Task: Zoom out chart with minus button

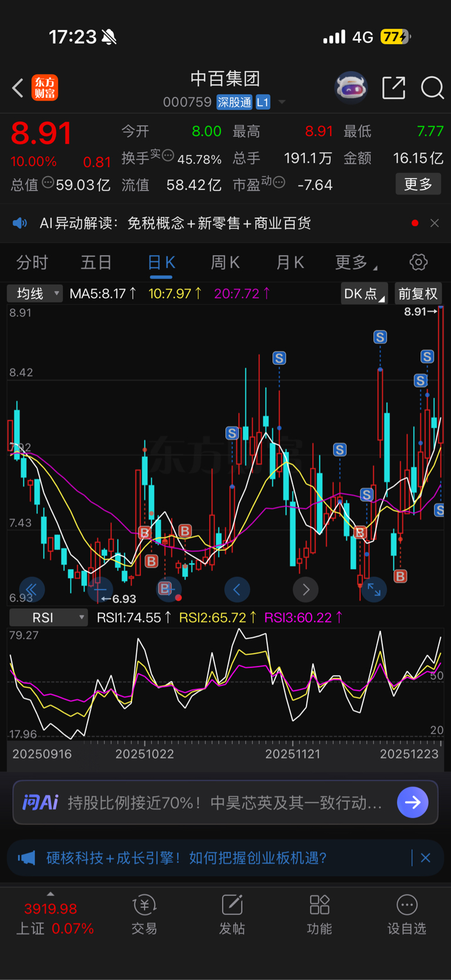Action: pyautogui.click(x=100, y=589)
